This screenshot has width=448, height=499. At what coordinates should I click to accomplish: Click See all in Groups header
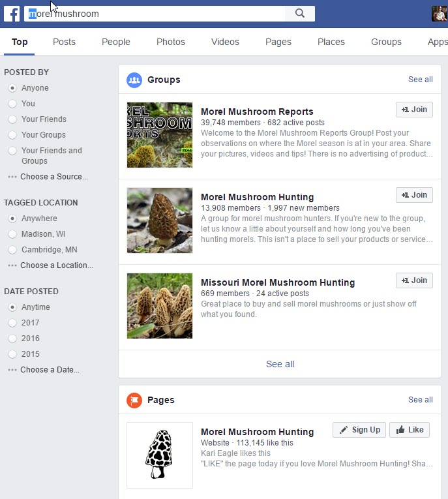point(421,80)
